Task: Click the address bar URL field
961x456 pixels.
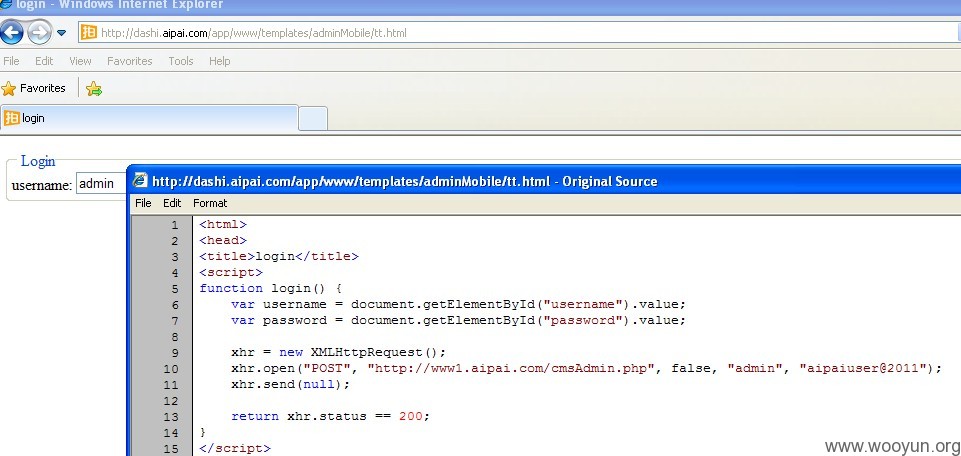Action: (519, 32)
